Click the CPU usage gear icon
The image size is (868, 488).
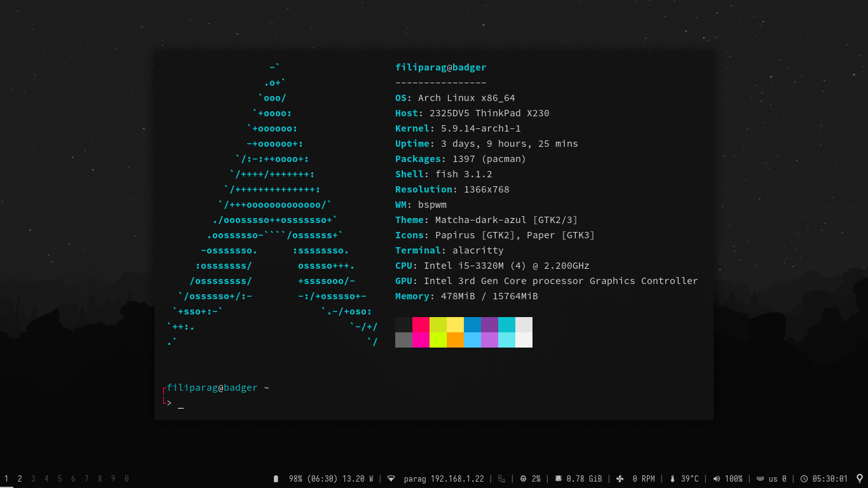(522, 478)
